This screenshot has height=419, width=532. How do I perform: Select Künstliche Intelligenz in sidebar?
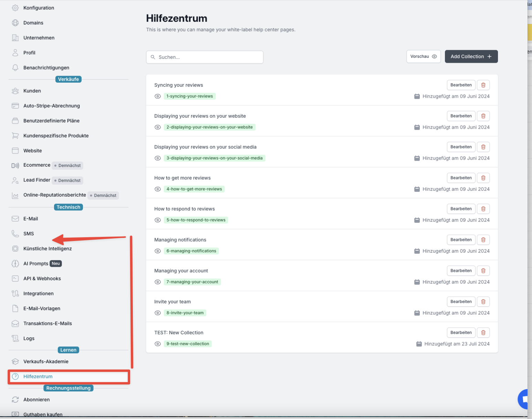click(47, 249)
